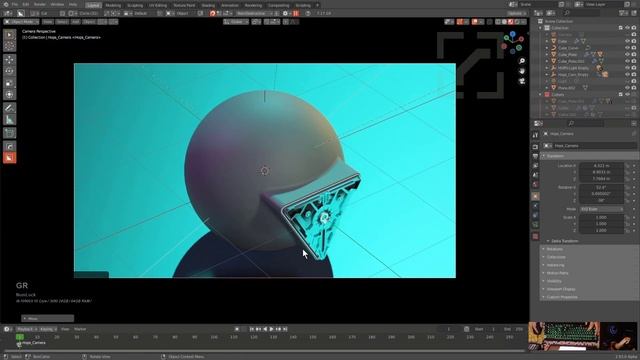Image resolution: width=640 pixels, height=360 pixels.
Task: Hide Cube_Curve with its eye icon
Action: [x=627, y=48]
